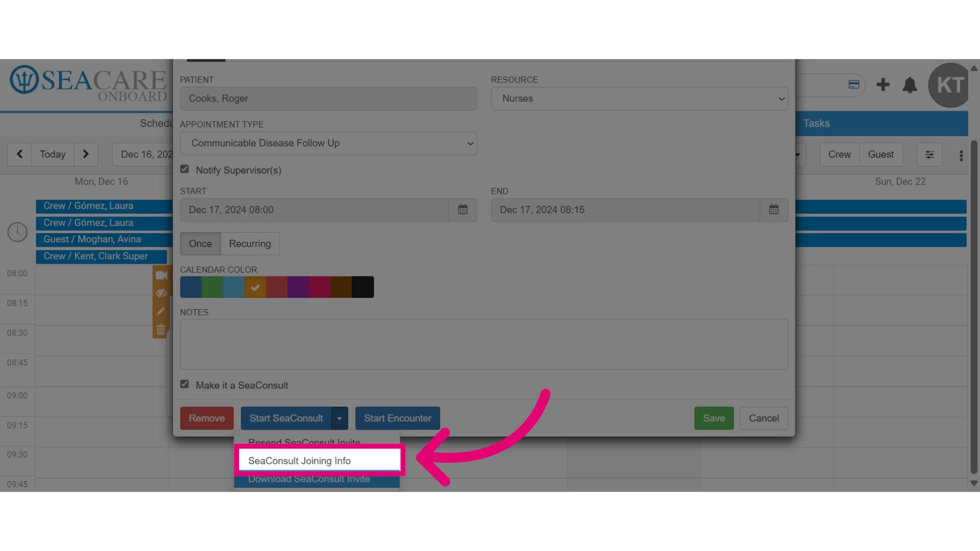Image resolution: width=980 pixels, height=551 pixels.
Task: Toggle the Make it a SeaConsult checkbox
Action: [185, 384]
